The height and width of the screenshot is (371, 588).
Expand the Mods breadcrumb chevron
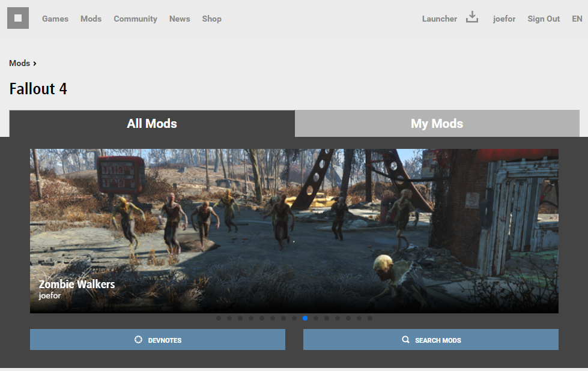[34, 63]
